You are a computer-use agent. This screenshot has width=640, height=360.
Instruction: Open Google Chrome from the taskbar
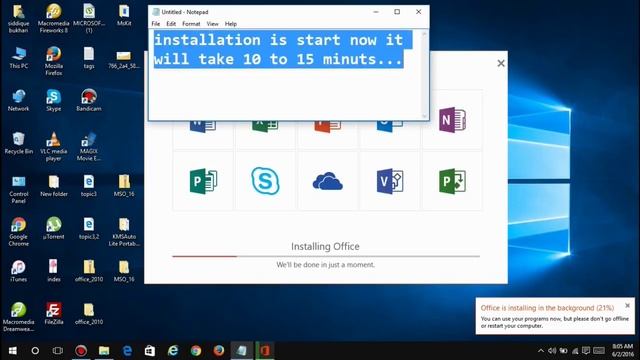pos(196,351)
